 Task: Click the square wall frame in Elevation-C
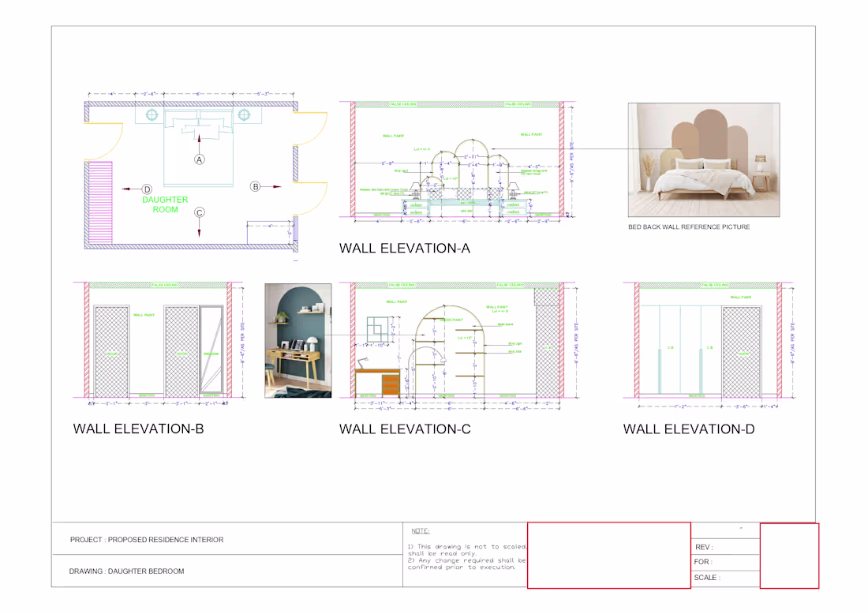pos(377,329)
